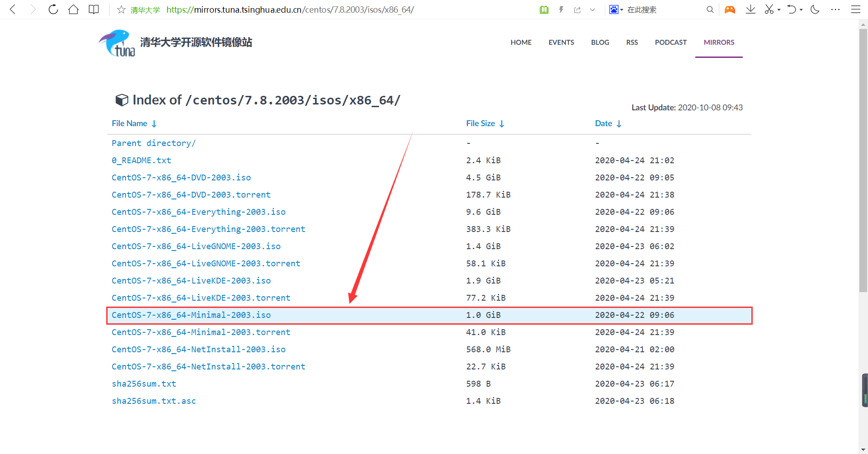Image resolution: width=868 pixels, height=454 pixels.
Task: Open the EVENTS nav item
Action: tap(561, 43)
